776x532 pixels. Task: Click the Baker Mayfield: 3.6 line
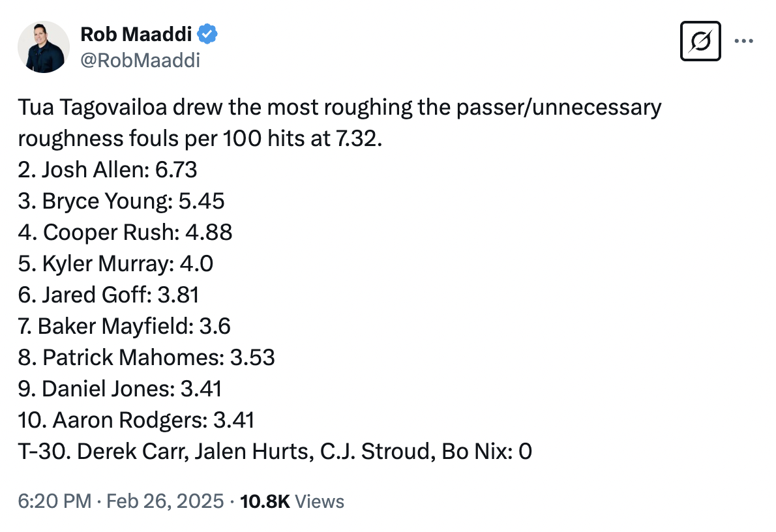pyautogui.click(x=124, y=326)
